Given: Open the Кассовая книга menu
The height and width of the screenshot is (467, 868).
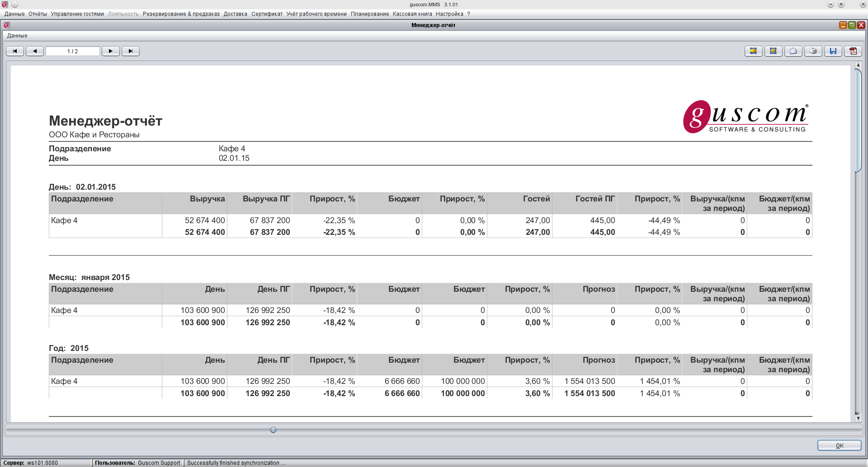Looking at the screenshot, I should [x=412, y=14].
